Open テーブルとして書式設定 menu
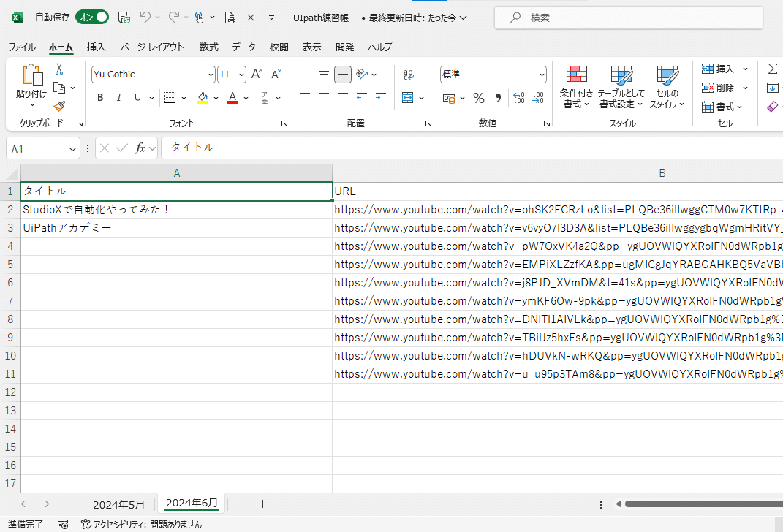783x532 pixels. 621,87
